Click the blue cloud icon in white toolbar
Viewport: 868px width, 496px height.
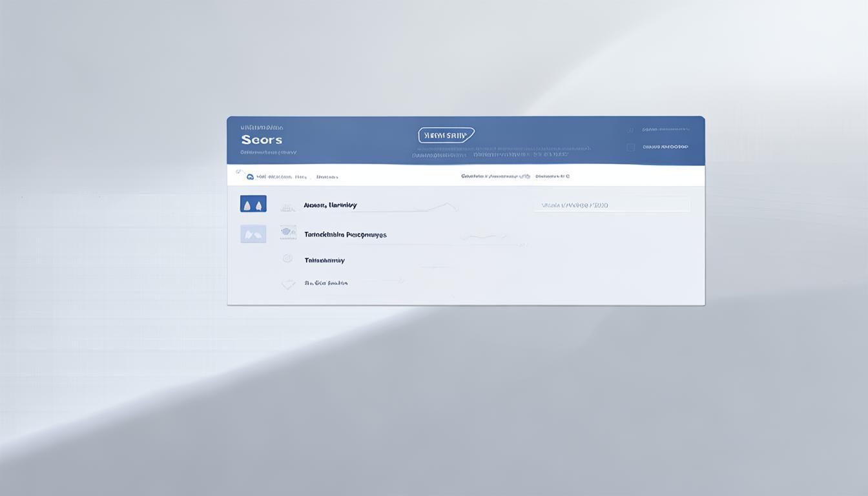250,177
